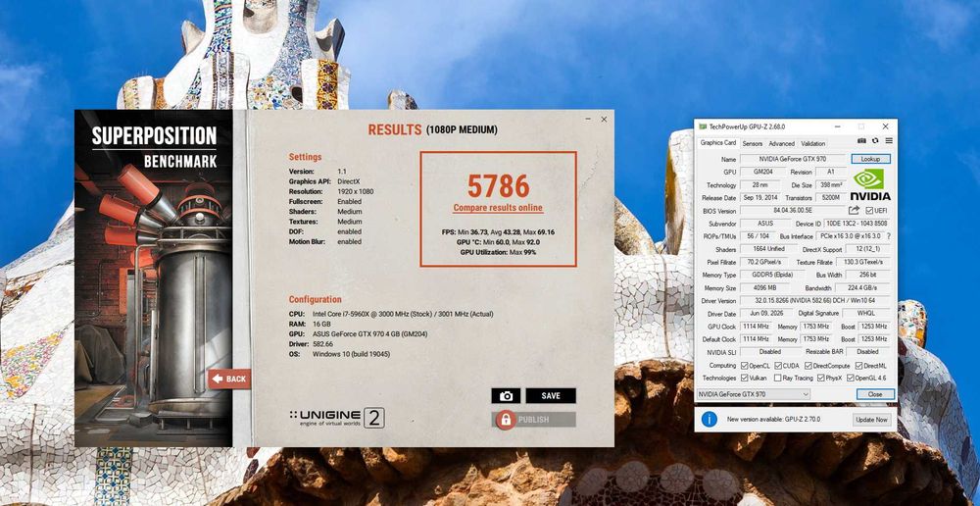The image size is (980, 506).
Task: Open the GPU-Z hamburger menu
Action: [888, 141]
